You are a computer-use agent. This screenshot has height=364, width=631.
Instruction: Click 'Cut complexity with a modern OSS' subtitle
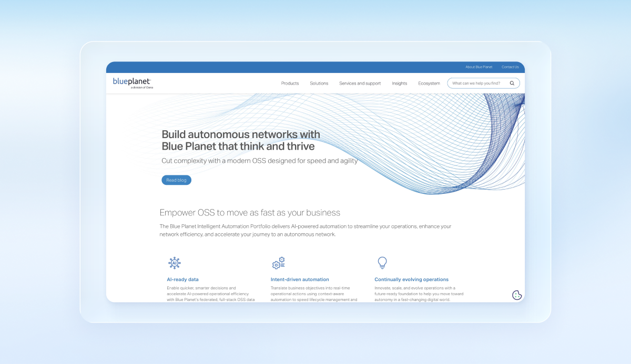click(x=260, y=161)
